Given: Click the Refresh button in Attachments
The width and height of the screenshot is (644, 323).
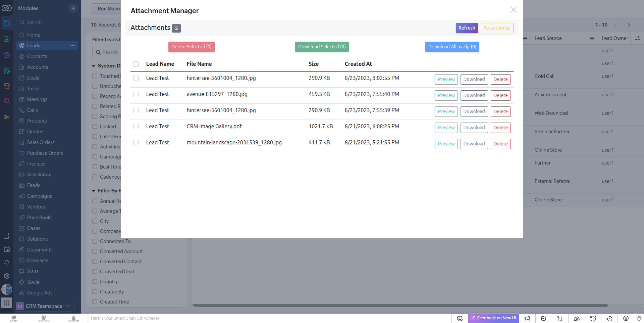Looking at the screenshot, I should 467,28.
